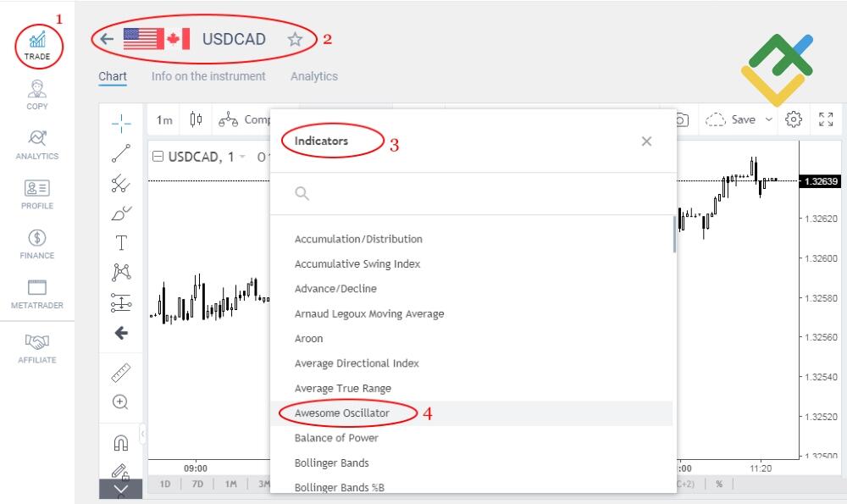Click the indicators search field
847x504 pixels.
pyautogui.click(x=474, y=194)
